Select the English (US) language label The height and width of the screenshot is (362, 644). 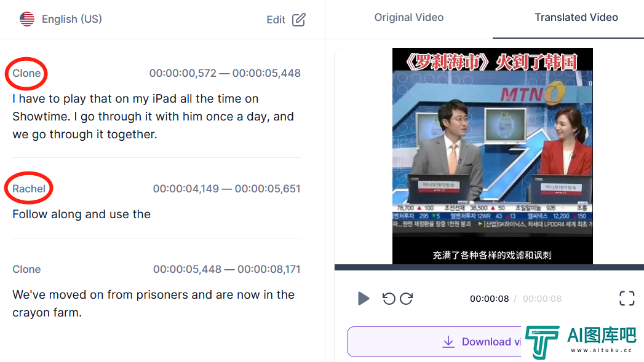click(72, 19)
